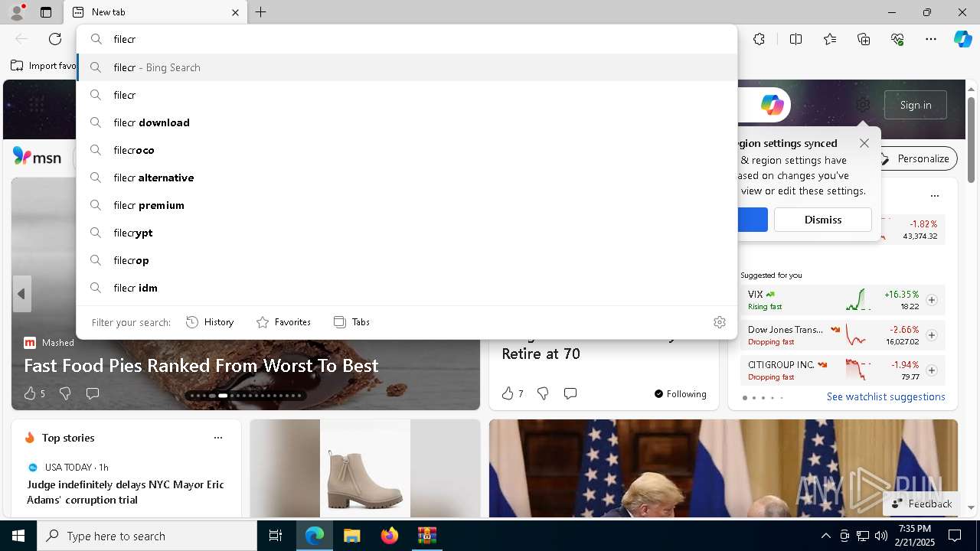Viewport: 980px width, 551px height.
Task: Select the 'filecroco' suggestion
Action: [x=407, y=150]
